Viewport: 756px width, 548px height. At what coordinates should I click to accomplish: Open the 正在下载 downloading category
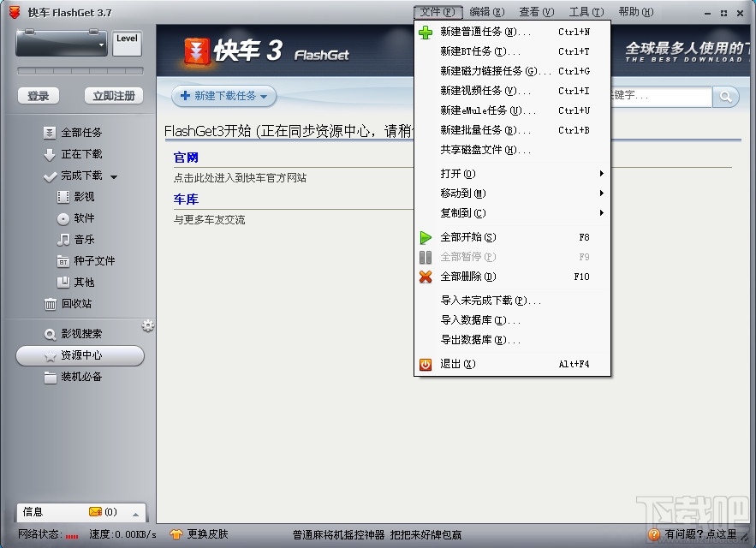pyautogui.click(x=51, y=154)
